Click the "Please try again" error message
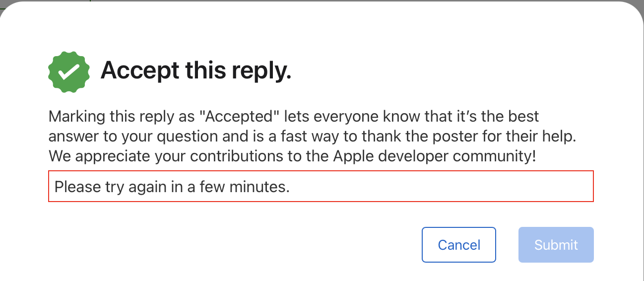Image resolution: width=644 pixels, height=281 pixels. coord(172,187)
